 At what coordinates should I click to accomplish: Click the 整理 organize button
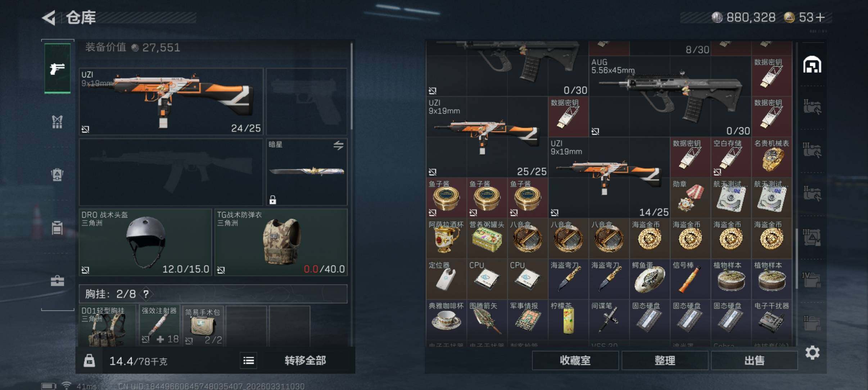(x=665, y=360)
